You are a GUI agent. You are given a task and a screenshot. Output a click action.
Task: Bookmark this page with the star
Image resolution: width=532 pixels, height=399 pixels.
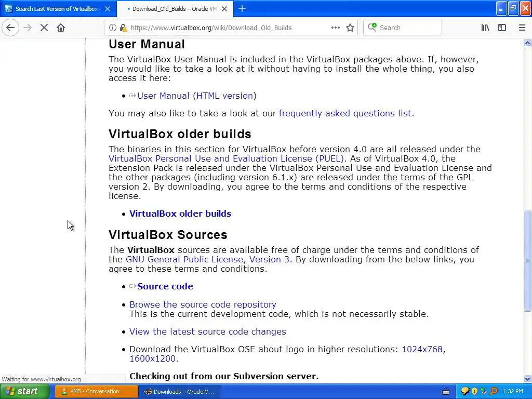pos(350,28)
